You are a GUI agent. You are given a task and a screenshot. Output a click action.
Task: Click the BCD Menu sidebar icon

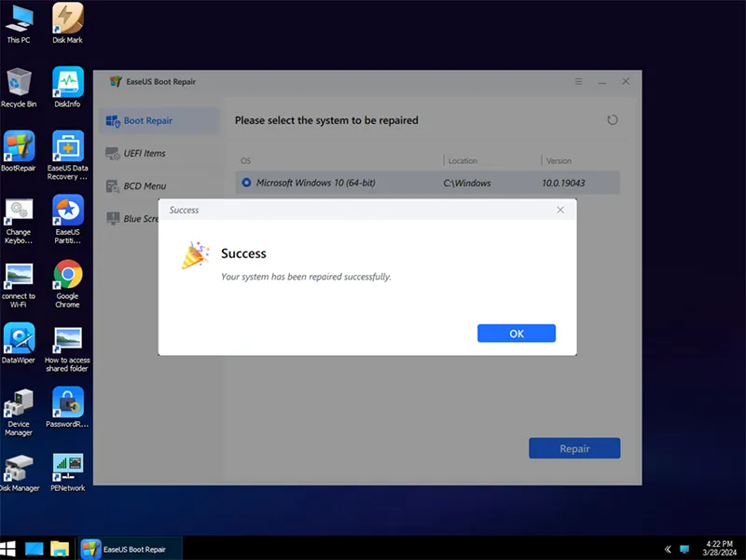coord(113,186)
